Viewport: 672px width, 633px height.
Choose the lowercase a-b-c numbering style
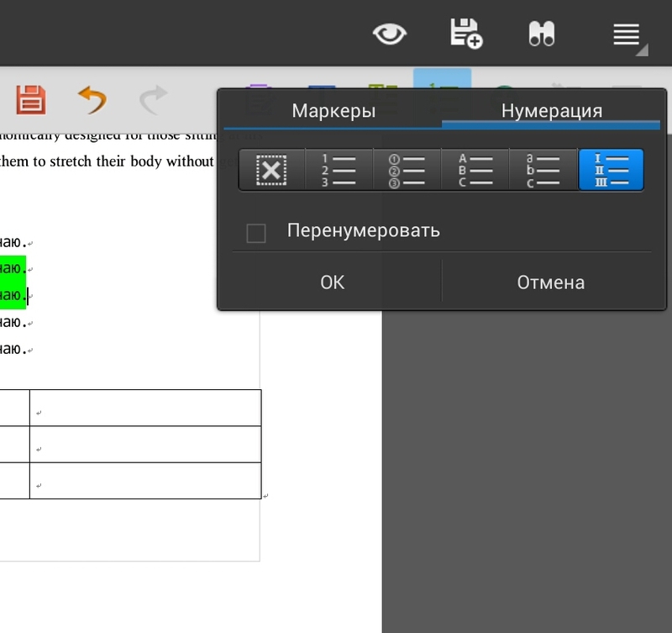[543, 169]
